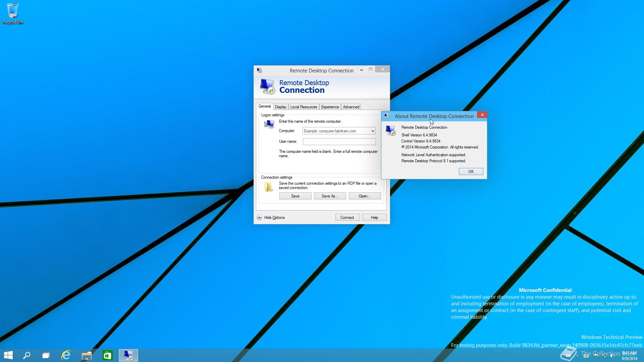644x362 pixels.
Task: Click the 'Control Version 6.4.9834' text
Action: click(x=421, y=141)
